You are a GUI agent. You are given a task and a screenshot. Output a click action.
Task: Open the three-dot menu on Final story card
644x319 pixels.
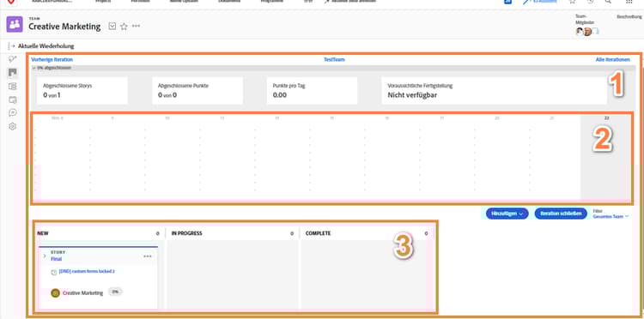pyautogui.click(x=148, y=256)
